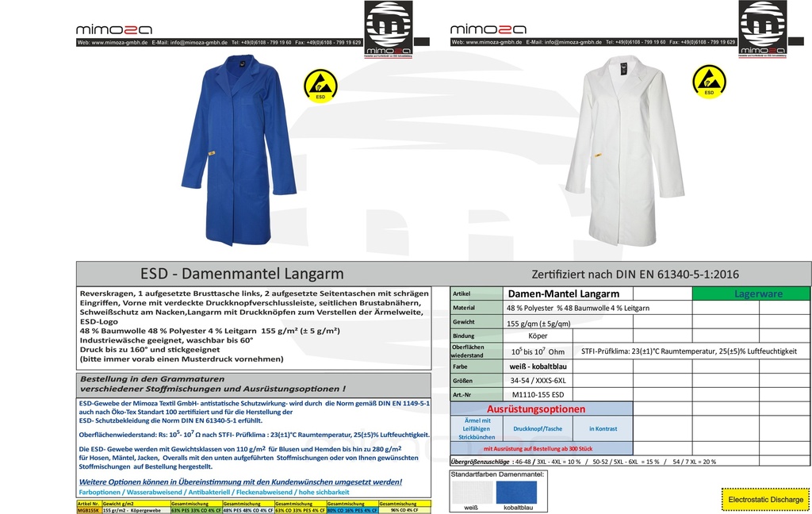This screenshot has width=812, height=514.
Task: Click the Ausrüstungsoptionen header
Action: (x=536, y=409)
